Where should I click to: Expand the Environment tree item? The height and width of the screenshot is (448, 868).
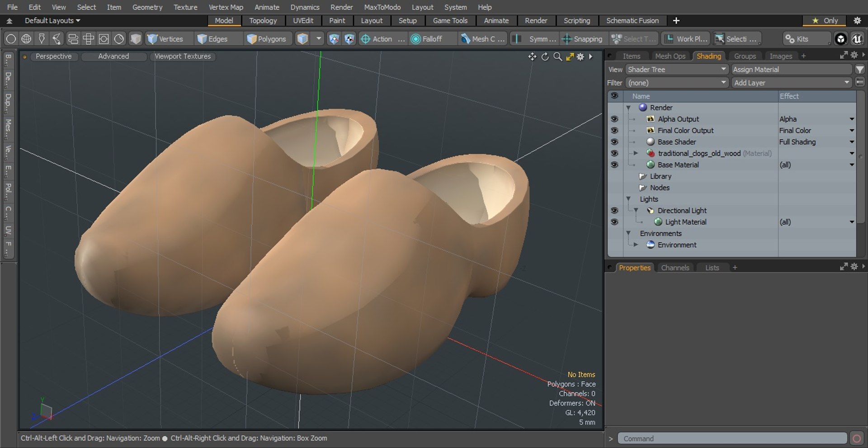[x=636, y=245]
